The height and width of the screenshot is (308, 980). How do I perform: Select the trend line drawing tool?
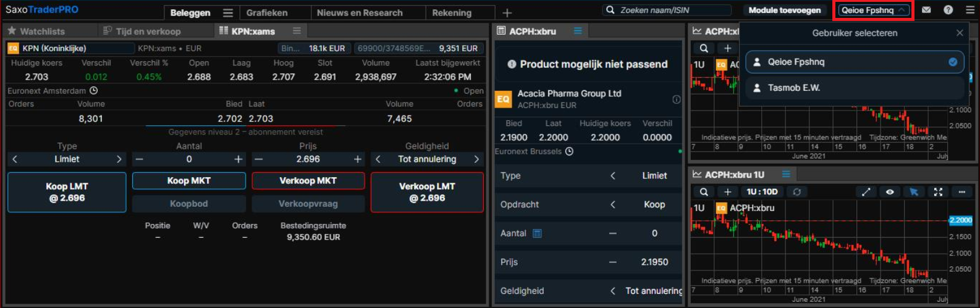(x=866, y=192)
